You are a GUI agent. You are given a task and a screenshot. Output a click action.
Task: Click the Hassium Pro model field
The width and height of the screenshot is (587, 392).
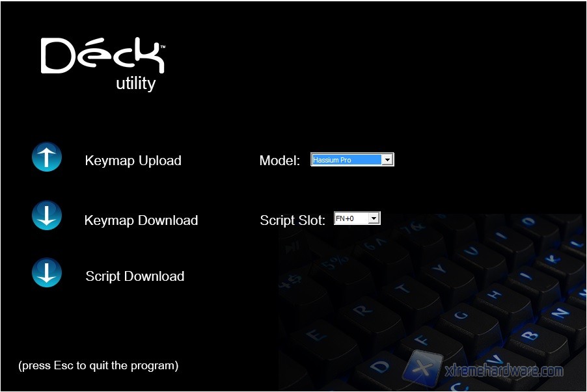(352, 160)
